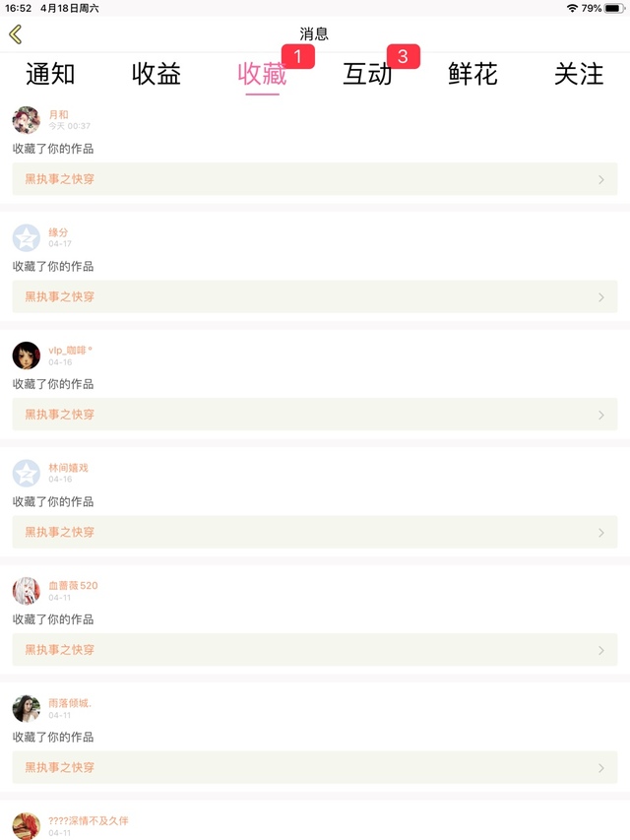Select the 鲜花 tab

[x=473, y=74]
